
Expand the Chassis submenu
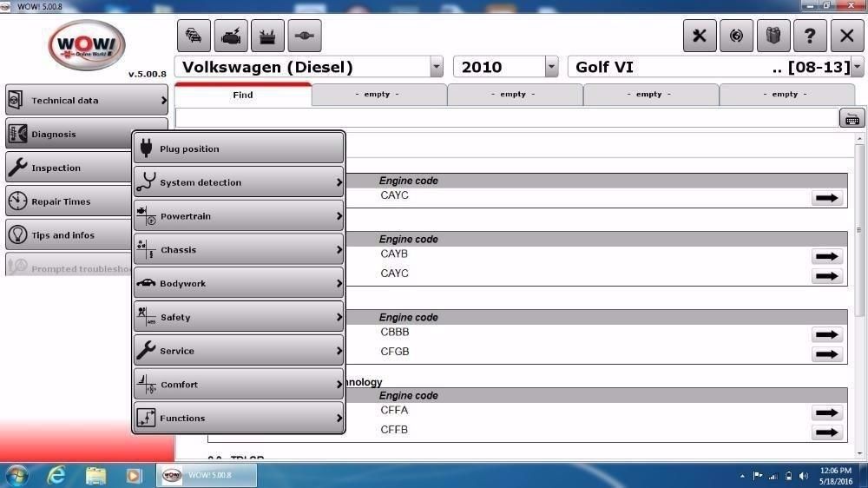(239, 250)
